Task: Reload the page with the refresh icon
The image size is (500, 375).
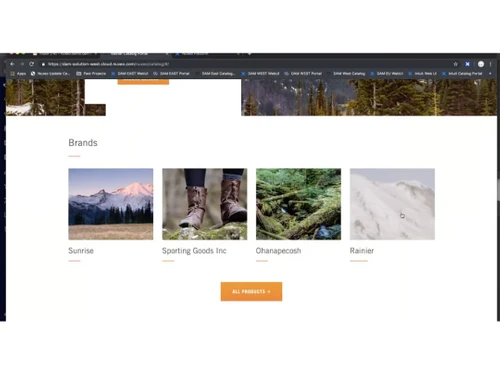Action: point(32,64)
